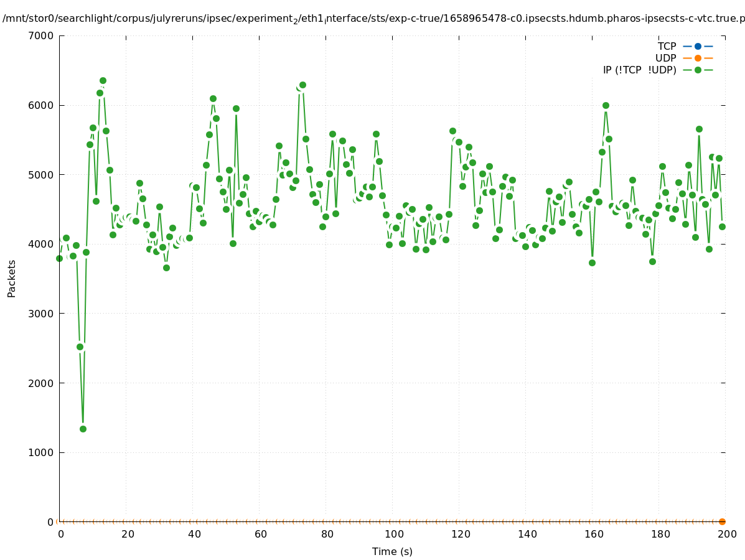This screenshot has height=560, width=745.
Task: Click the 100 tick label on x-axis
Action: (393, 534)
